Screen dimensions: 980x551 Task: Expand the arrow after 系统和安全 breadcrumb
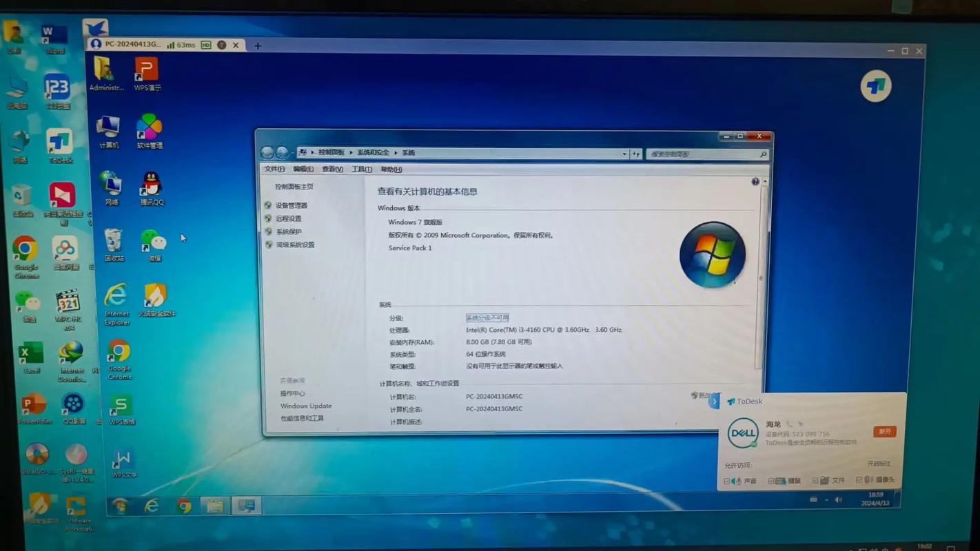point(396,153)
